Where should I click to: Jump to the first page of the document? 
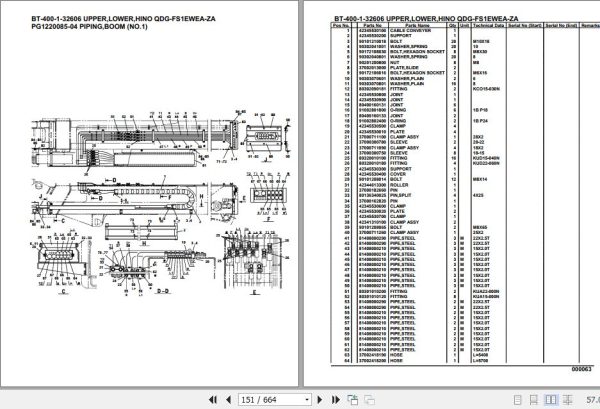(x=213, y=400)
